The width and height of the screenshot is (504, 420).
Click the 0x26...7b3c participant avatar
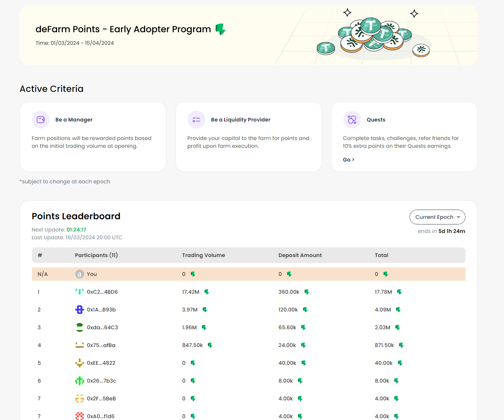click(80, 381)
